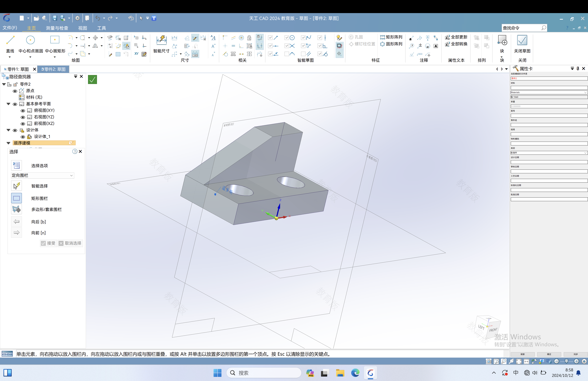The height and width of the screenshot is (381, 588).
Task: Click the hatch fill icon in 绘图 group
Action: coord(118,54)
